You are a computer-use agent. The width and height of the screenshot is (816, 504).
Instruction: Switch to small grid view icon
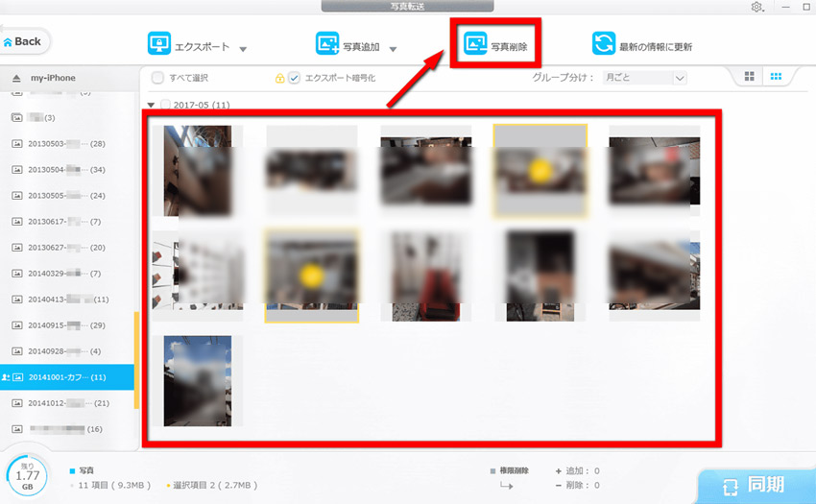(777, 77)
